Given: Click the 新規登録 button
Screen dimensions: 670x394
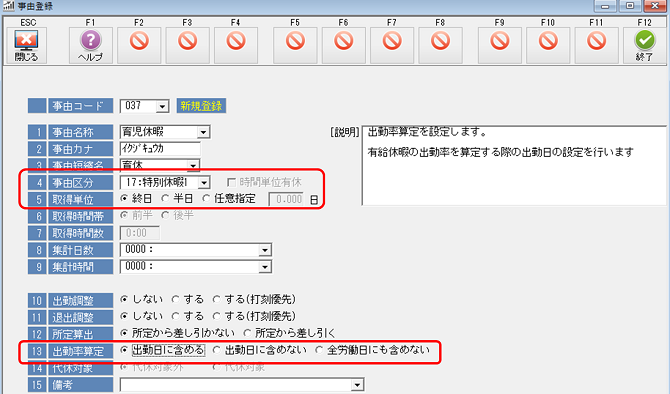Looking at the screenshot, I should [201, 106].
